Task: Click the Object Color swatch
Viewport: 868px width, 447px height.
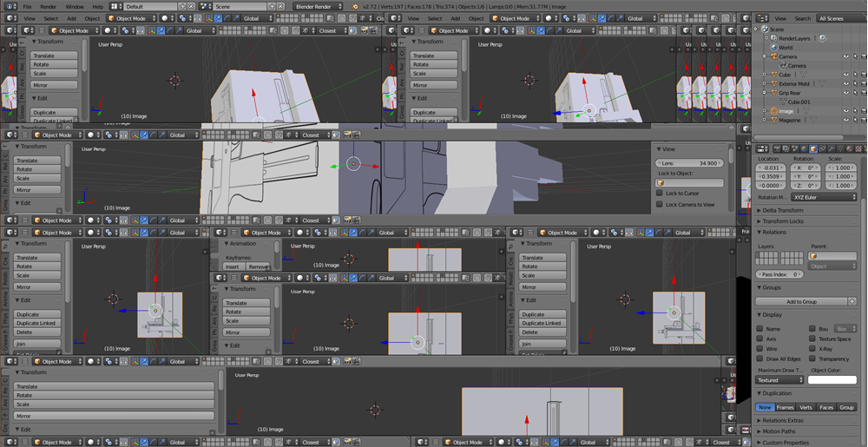Action: [832, 380]
